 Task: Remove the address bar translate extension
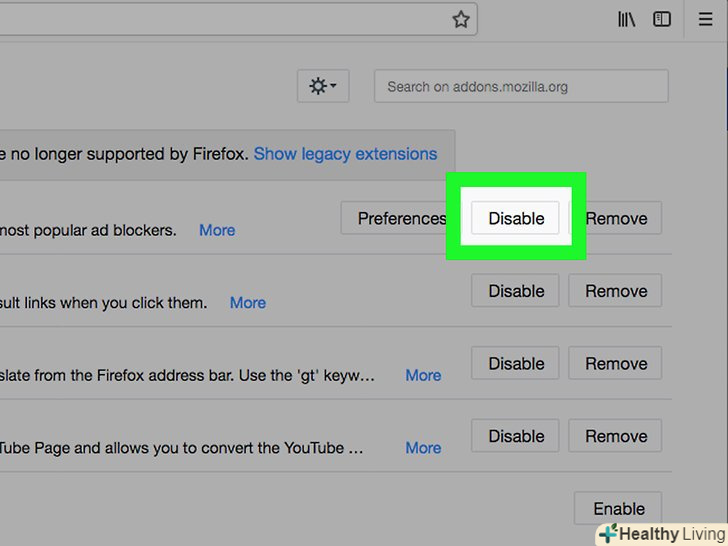point(616,364)
